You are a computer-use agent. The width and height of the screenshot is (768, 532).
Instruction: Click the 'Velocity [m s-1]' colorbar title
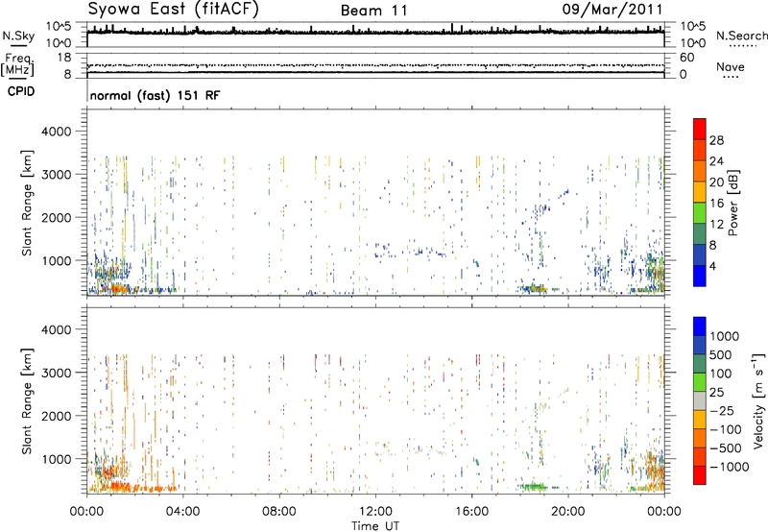(758, 400)
